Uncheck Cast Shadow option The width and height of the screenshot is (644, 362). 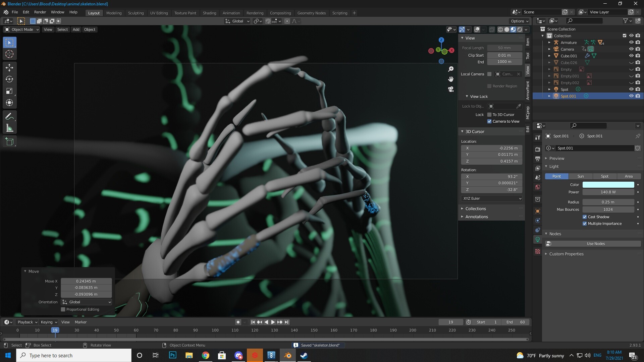pos(585,217)
